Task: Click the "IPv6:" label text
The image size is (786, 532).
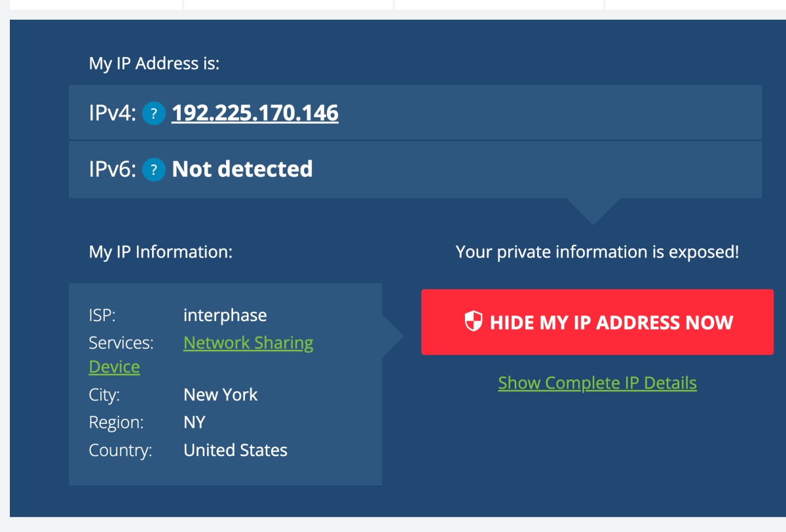Action: click(112, 170)
